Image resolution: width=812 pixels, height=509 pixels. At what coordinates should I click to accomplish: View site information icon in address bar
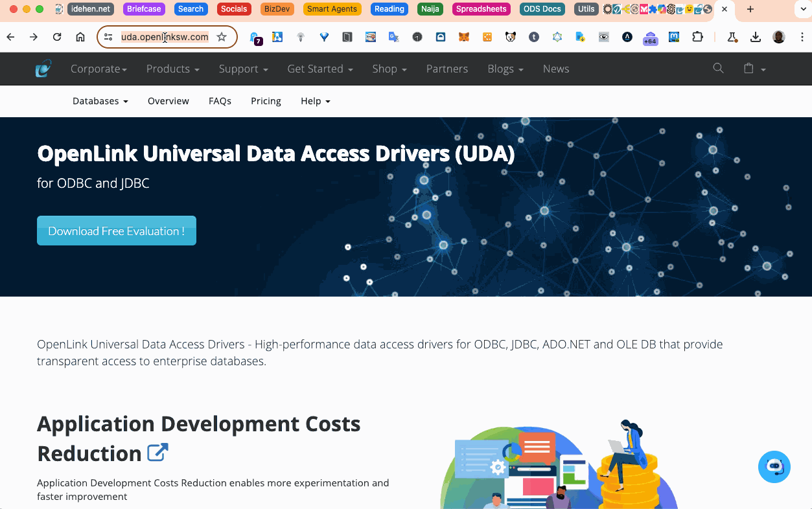click(108, 37)
